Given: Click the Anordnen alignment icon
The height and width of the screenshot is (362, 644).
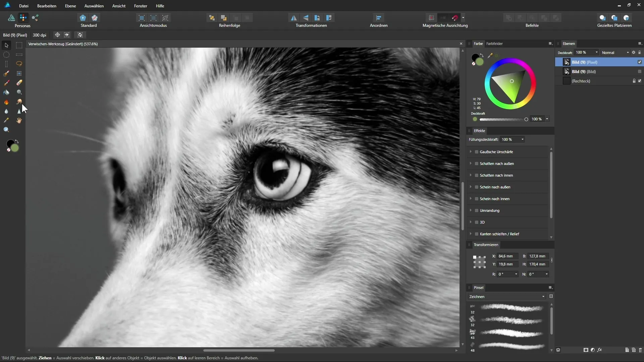Looking at the screenshot, I should 379,18.
